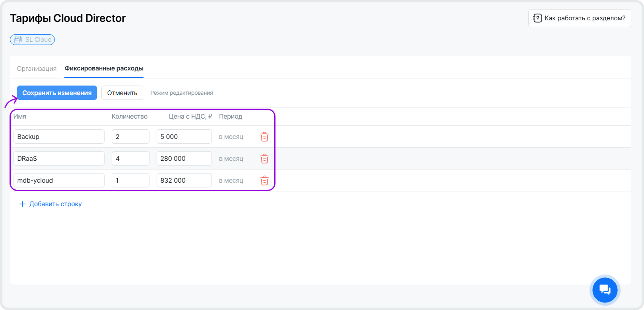Open Как работать с разделом help

[584, 18]
